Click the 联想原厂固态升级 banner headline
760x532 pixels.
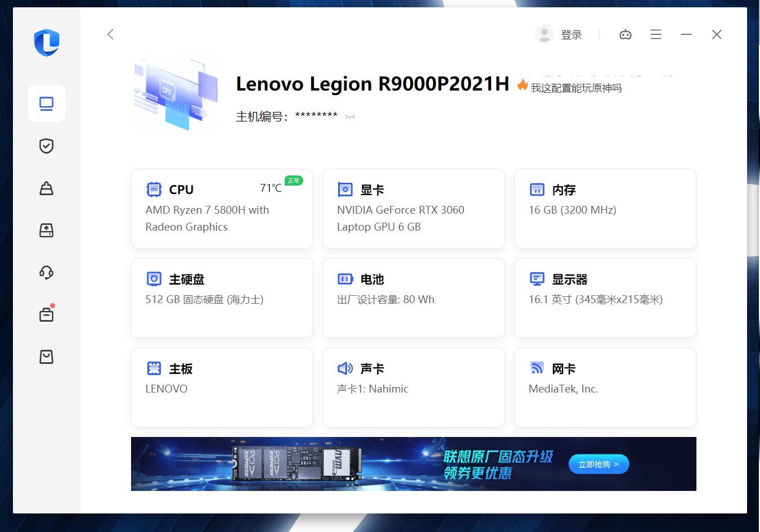click(x=498, y=457)
